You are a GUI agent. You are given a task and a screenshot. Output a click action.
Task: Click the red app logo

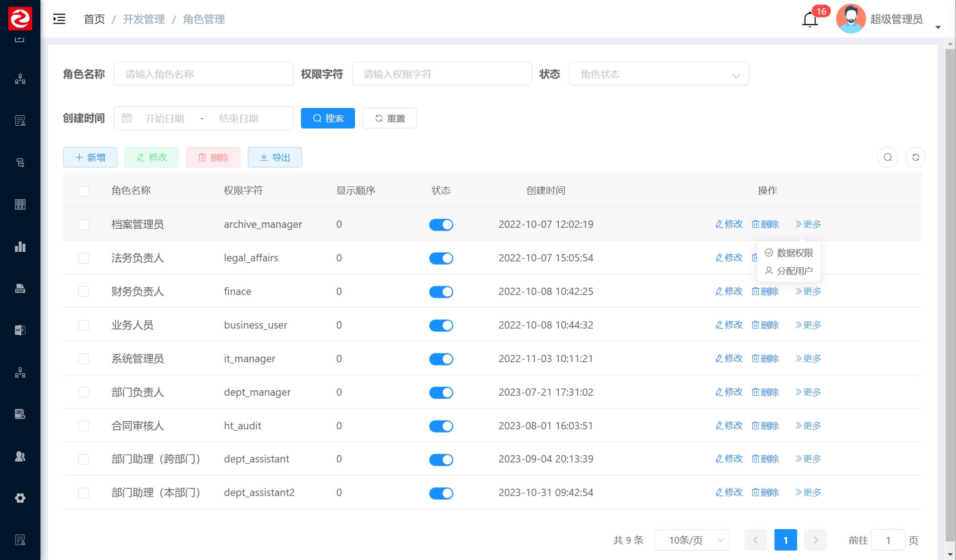[20, 19]
